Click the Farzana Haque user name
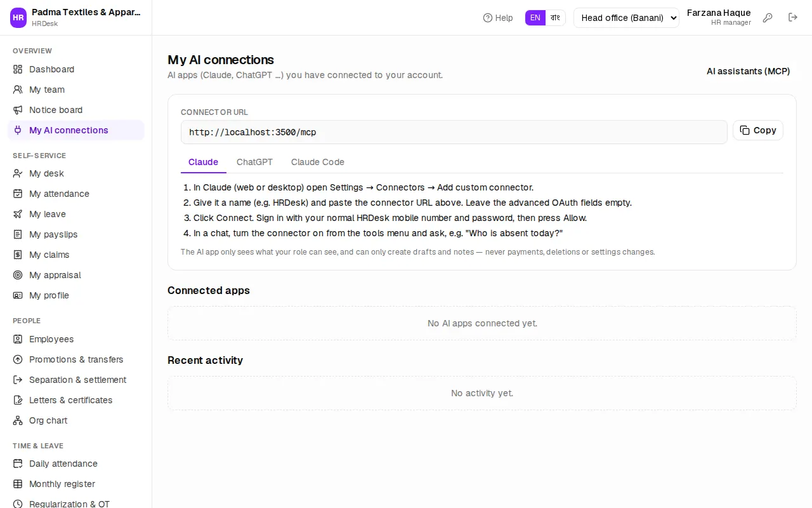Viewport: 812px width, 508px height. pyautogui.click(x=719, y=13)
